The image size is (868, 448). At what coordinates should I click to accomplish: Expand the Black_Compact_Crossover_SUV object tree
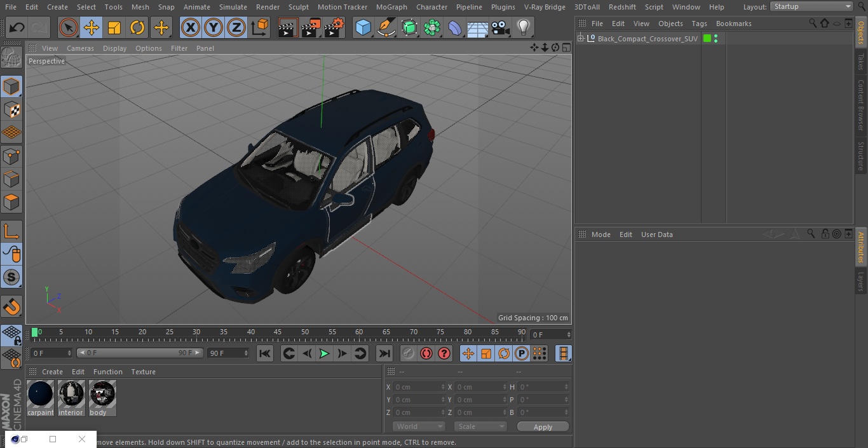pos(580,39)
